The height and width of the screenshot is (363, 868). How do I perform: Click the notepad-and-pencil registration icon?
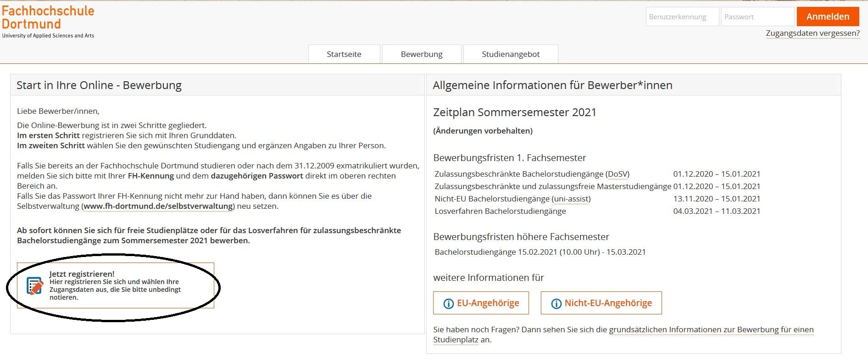35,285
